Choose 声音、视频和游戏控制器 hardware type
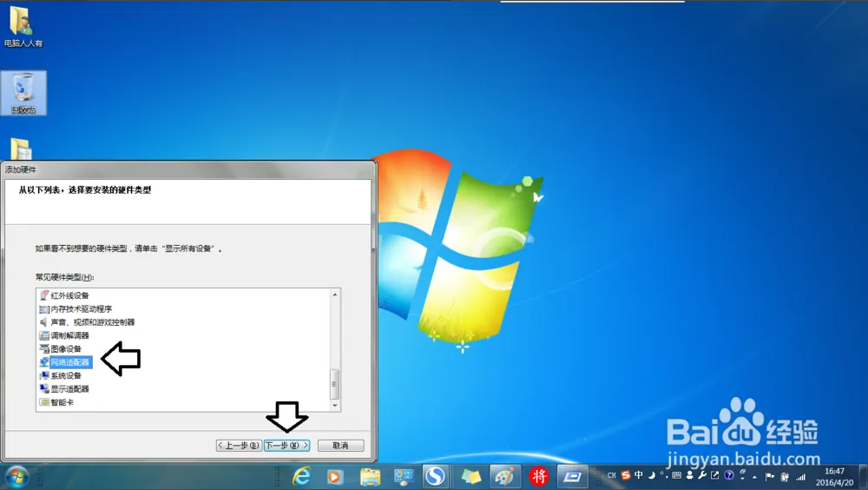 tap(92, 322)
